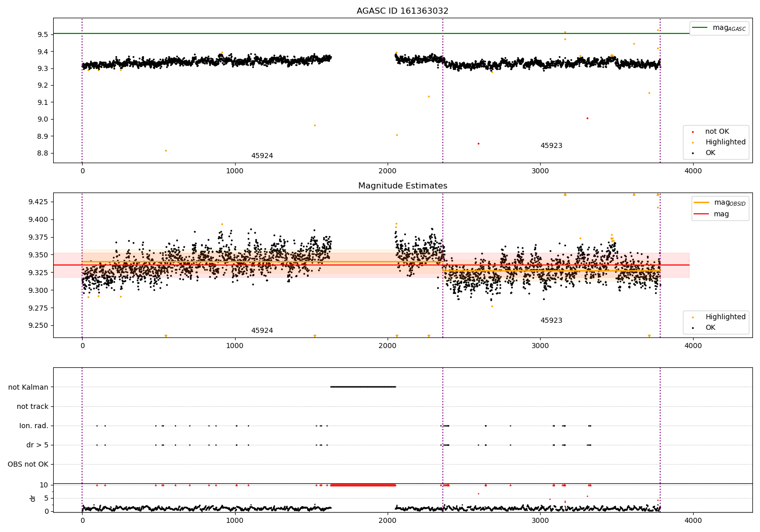The image size is (760, 532).
Task: Click the 45924 annotation in Magnitude Estimates plot
Action: [262, 331]
